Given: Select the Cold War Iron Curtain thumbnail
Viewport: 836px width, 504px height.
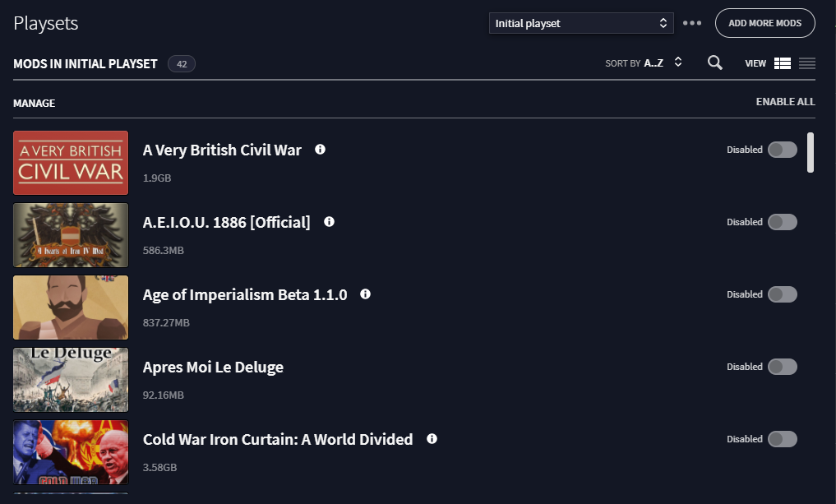Looking at the screenshot, I should [71, 451].
